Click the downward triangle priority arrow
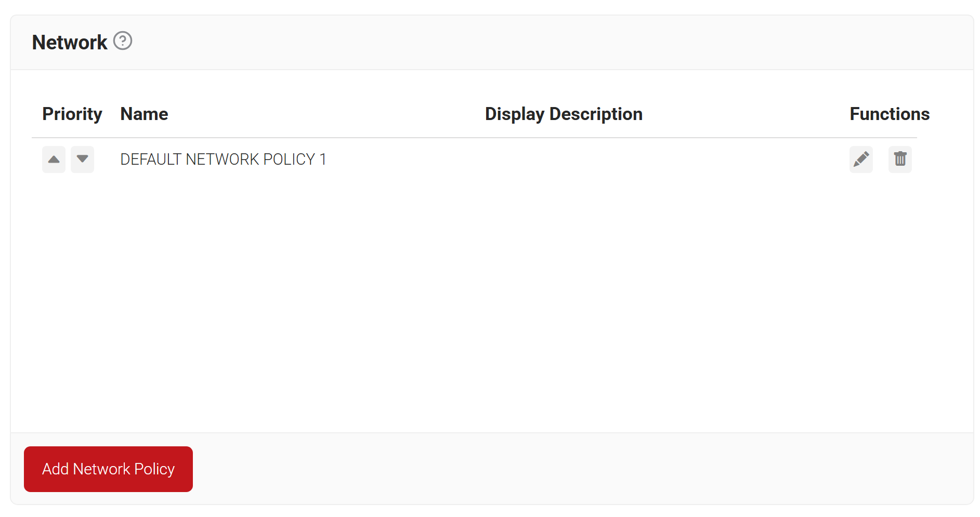Image resolution: width=980 pixels, height=517 pixels. (82, 160)
